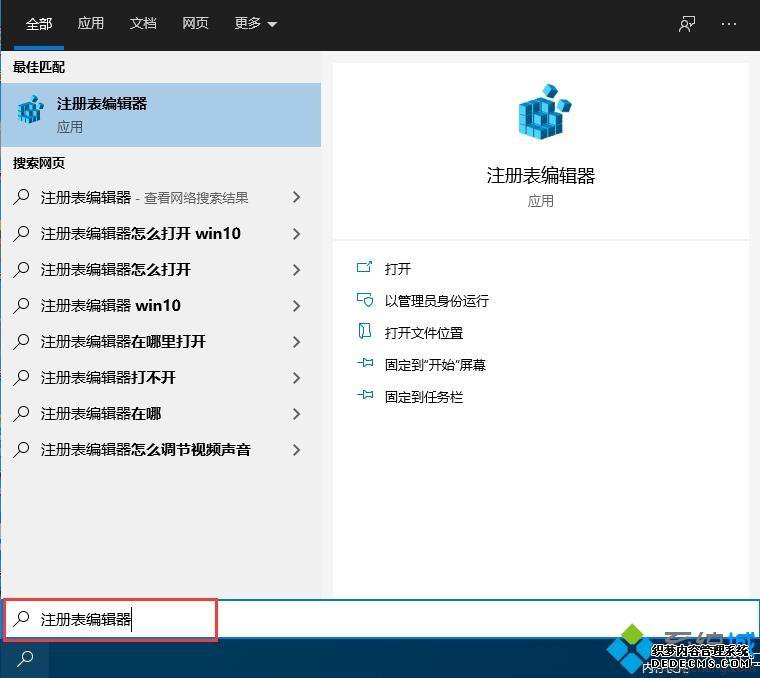Switch to the 应用 tab
The height and width of the screenshot is (678, 760).
91,23
